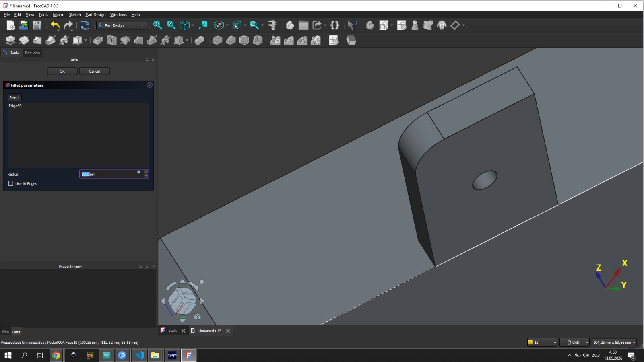This screenshot has width=644, height=362.
Task: Open the viewport dimensions dropdown in status bar
Action: 614,342
